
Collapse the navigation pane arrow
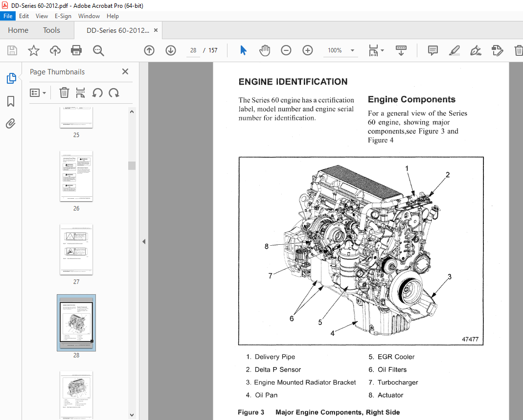(x=144, y=241)
